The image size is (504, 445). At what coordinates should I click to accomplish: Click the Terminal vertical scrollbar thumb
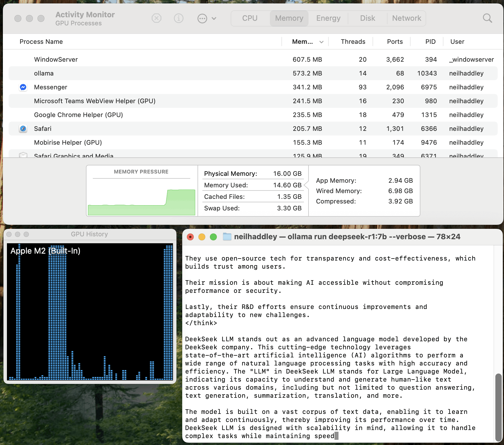498,407
